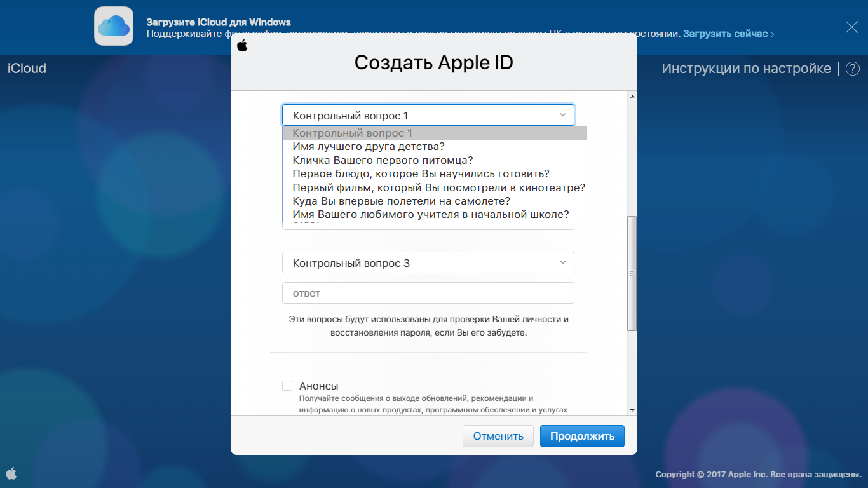Choose Имя лучшего друга детства?

pos(435,147)
